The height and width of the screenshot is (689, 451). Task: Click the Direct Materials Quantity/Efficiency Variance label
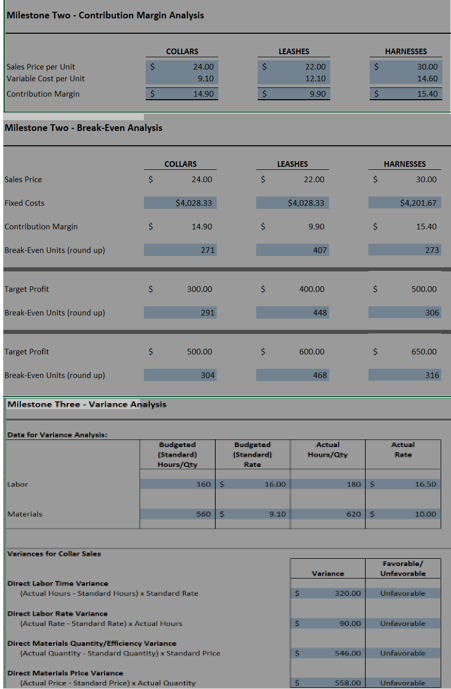pos(92,643)
